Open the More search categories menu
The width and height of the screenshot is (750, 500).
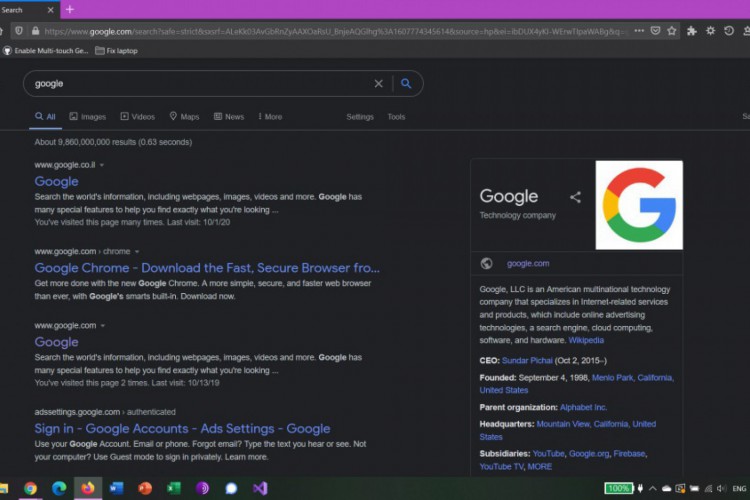(x=270, y=117)
